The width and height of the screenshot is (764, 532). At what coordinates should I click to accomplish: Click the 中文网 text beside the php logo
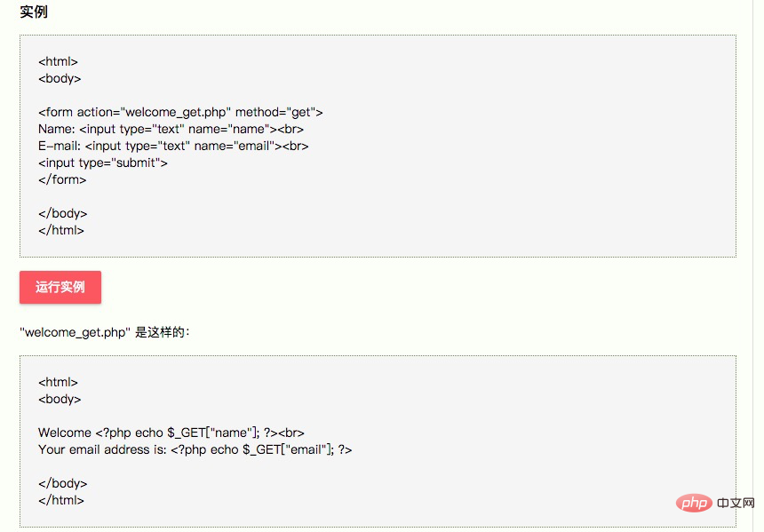pyautogui.click(x=736, y=503)
